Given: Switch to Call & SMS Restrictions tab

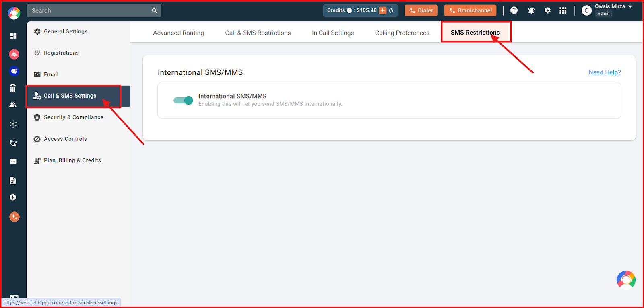Looking at the screenshot, I should [258, 33].
